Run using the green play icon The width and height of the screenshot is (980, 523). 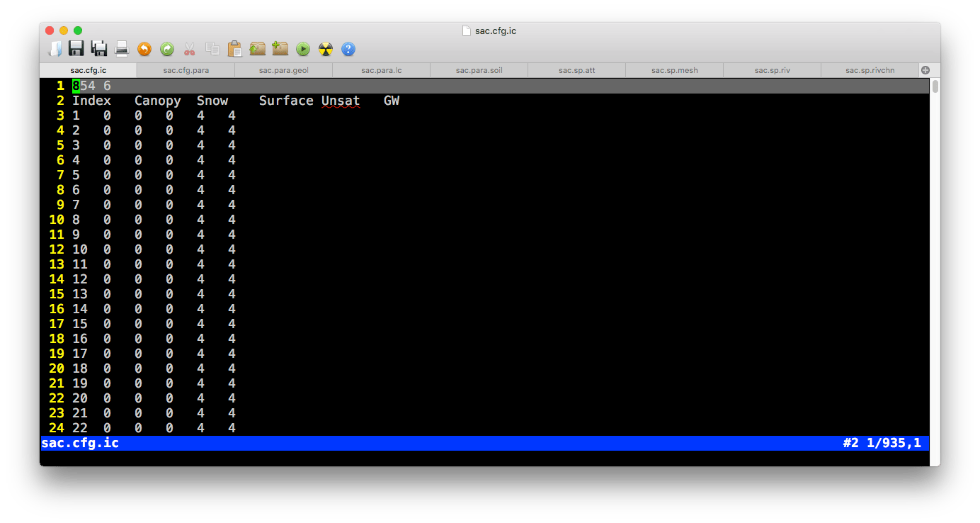pyautogui.click(x=303, y=49)
